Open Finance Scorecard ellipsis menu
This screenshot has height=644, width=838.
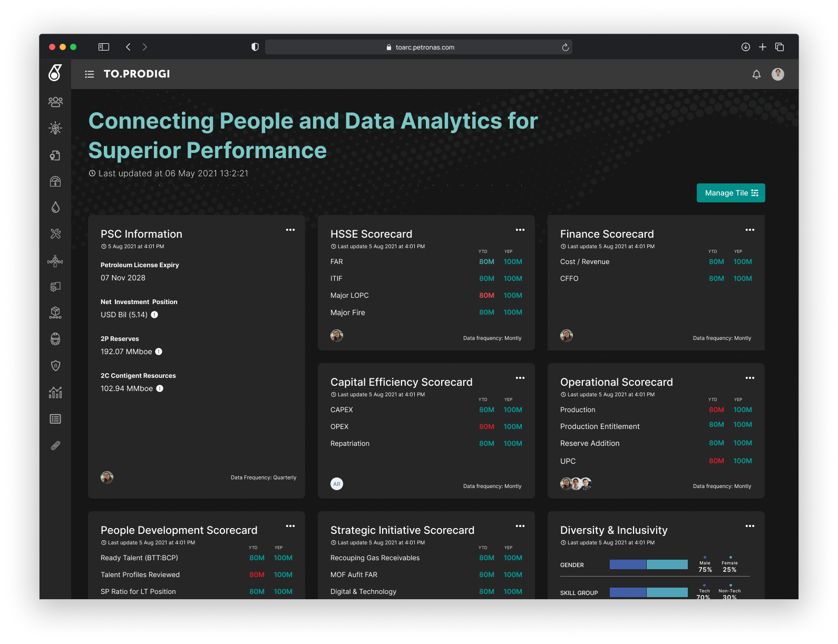click(750, 230)
